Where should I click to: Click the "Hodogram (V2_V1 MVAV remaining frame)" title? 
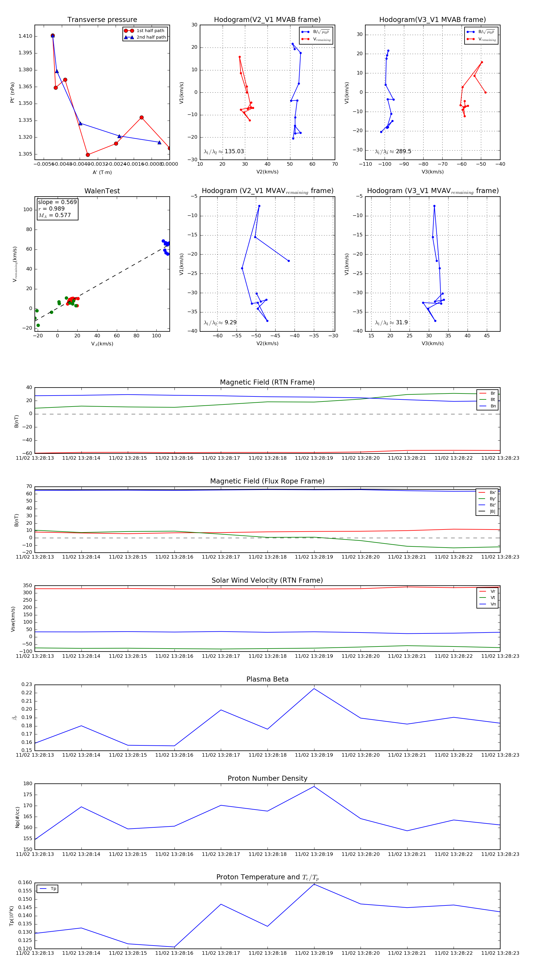click(267, 191)
